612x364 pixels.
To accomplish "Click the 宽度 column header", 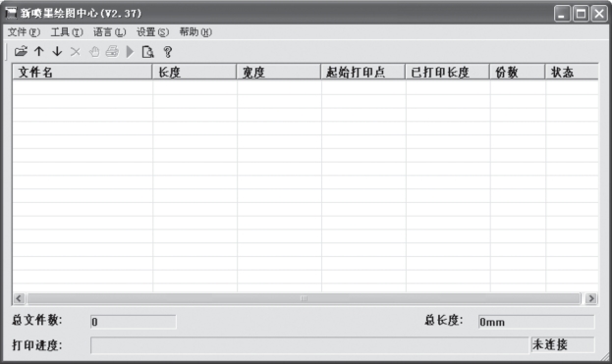I will tap(278, 72).
